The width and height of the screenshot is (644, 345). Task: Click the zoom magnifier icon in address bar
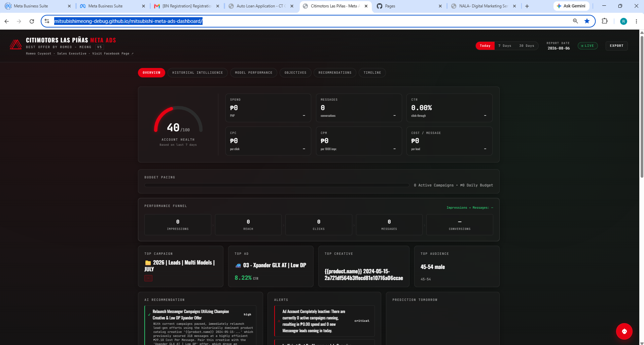click(575, 21)
